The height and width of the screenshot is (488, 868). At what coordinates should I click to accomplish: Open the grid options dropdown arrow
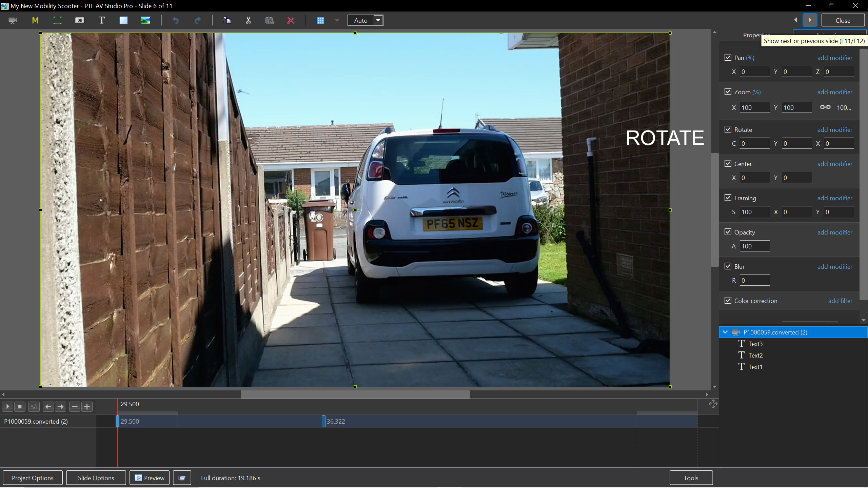[337, 20]
